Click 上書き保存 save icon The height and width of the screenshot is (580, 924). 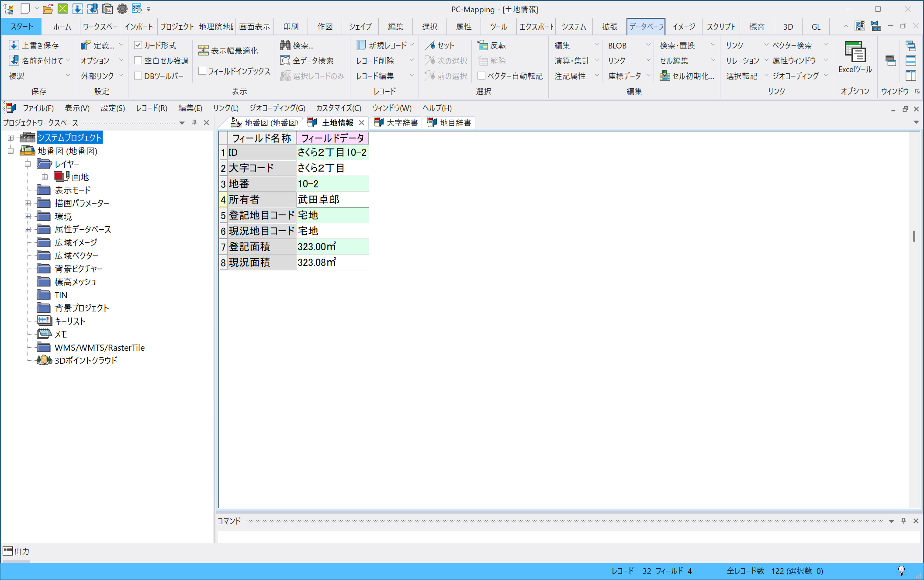pyautogui.click(x=14, y=45)
